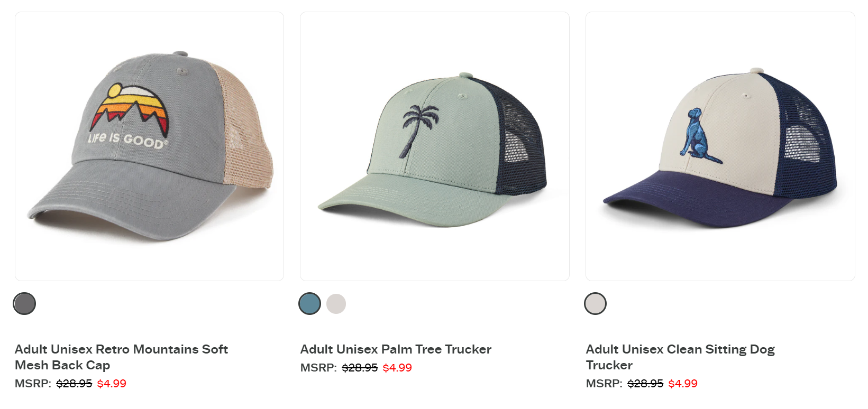Open Adult Unisex Clean Sitting Dog Trucker title
This screenshot has width=868, height=409.
(x=680, y=357)
